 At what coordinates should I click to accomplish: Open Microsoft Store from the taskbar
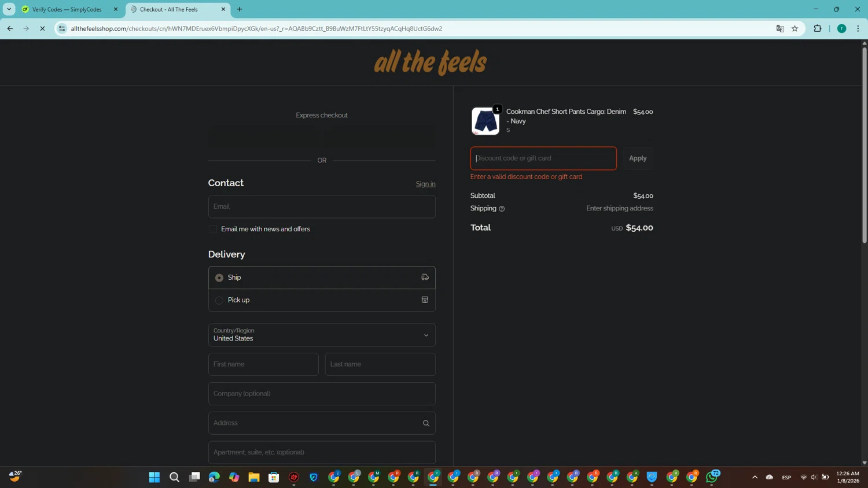pos(274,477)
